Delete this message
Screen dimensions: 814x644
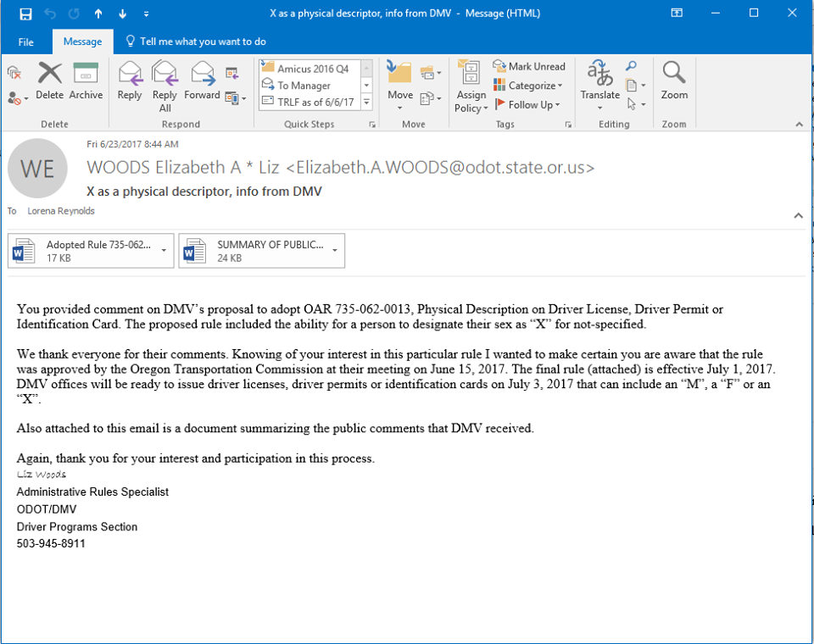(50, 80)
